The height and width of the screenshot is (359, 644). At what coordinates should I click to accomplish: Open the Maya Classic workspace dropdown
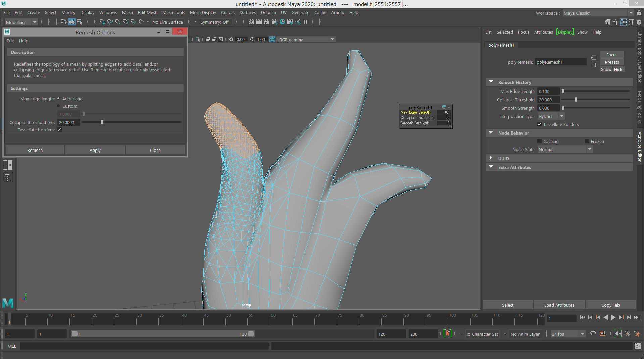(598, 13)
